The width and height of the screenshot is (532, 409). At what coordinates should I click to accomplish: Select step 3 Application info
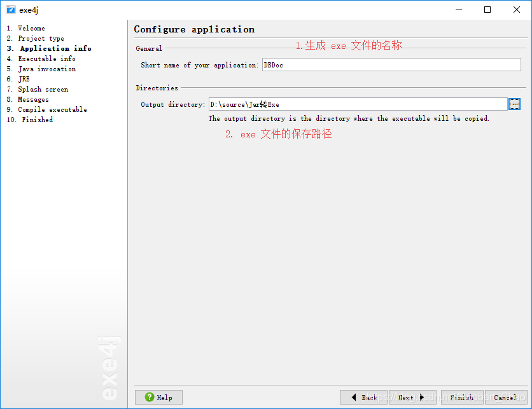[49, 48]
